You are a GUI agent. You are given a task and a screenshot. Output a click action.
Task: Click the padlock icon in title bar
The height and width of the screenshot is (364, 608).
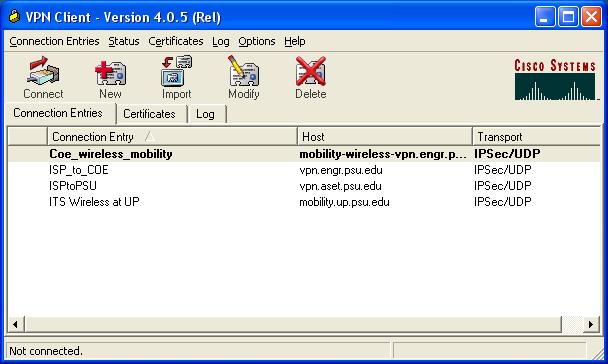[x=14, y=17]
